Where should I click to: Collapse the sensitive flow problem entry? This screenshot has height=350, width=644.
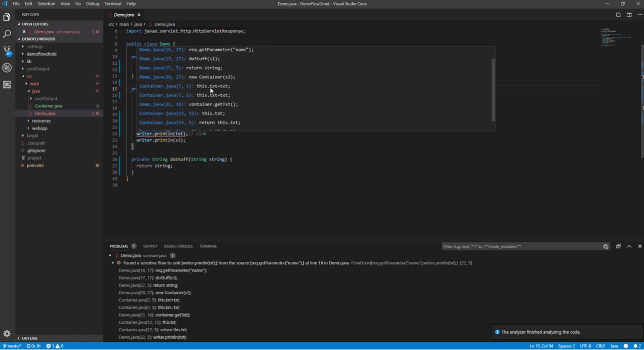click(112, 263)
